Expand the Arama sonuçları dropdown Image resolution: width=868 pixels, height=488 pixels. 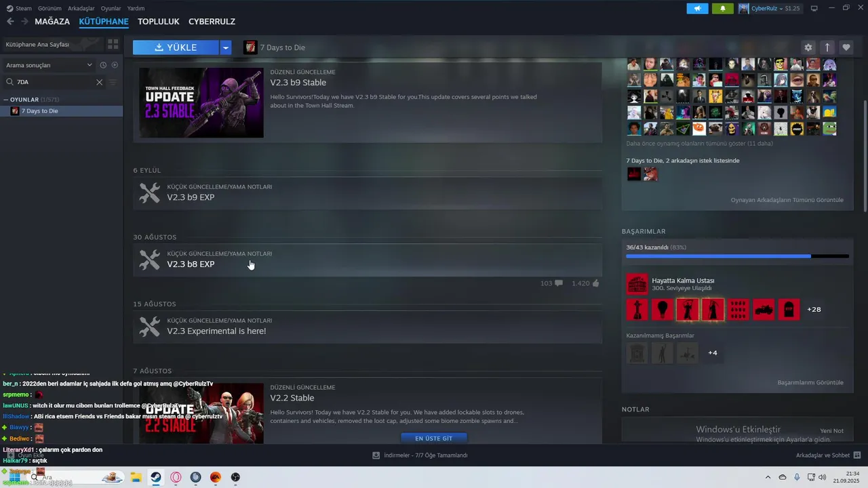coord(49,65)
